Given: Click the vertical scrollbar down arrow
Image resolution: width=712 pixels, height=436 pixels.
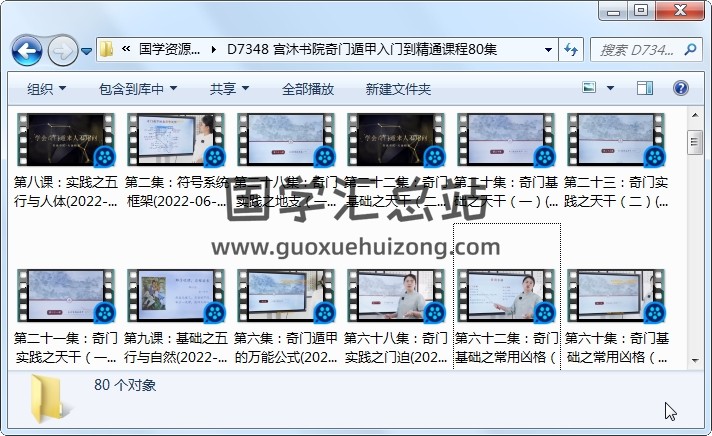Looking at the screenshot, I should click(694, 357).
